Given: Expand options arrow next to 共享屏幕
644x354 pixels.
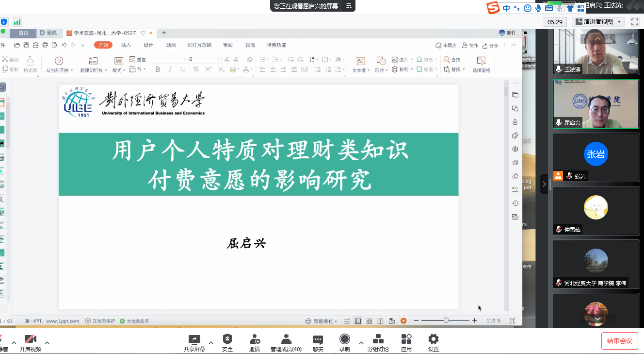Looking at the screenshot, I should [x=210, y=342].
